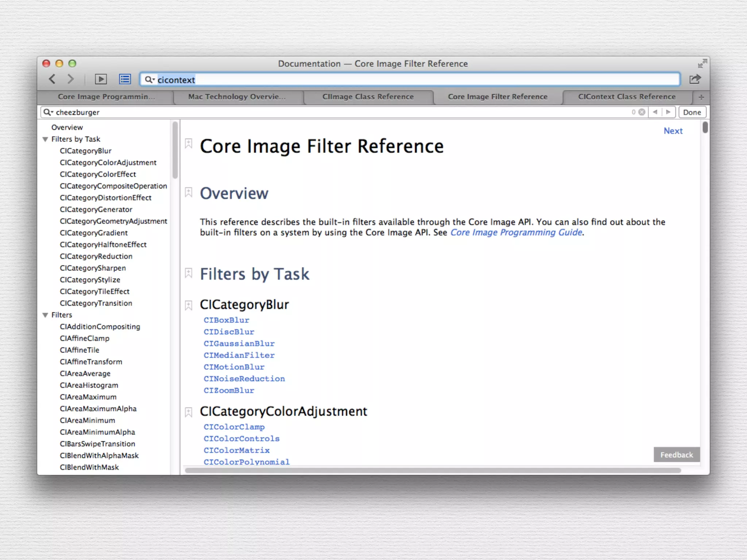This screenshot has width=747, height=560.
Task: Toggle the table of contents list icon
Action: click(125, 79)
